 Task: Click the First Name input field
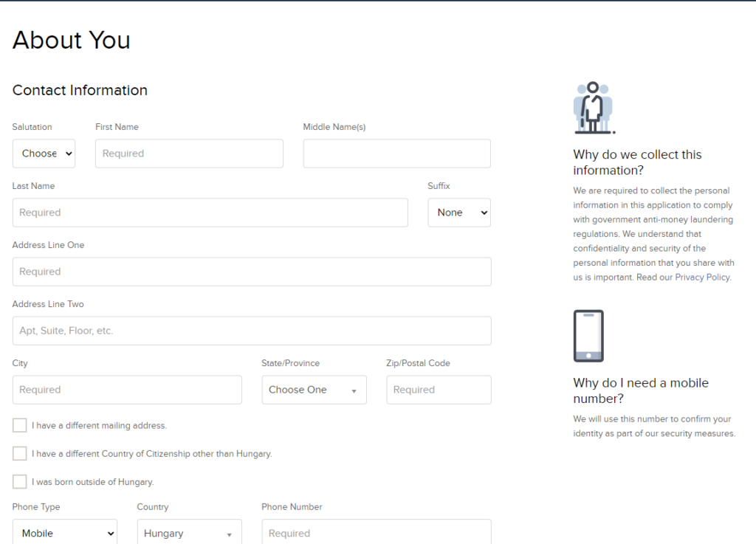pyautogui.click(x=189, y=154)
